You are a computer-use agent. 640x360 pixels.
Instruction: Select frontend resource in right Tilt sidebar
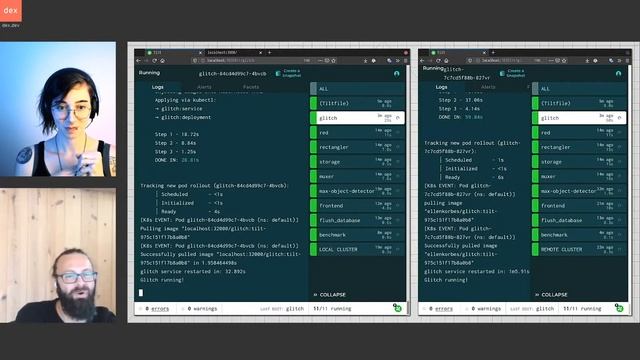pyautogui.click(x=579, y=206)
